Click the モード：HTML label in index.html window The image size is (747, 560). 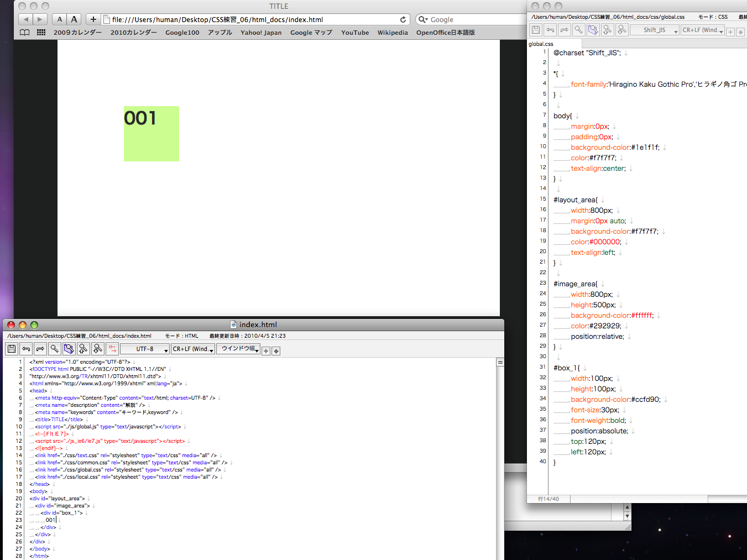181,336
